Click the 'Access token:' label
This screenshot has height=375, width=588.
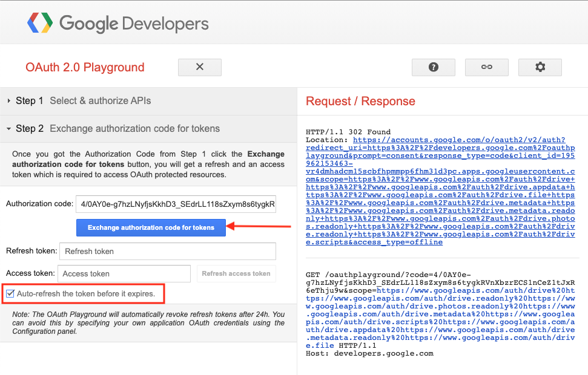30,273
